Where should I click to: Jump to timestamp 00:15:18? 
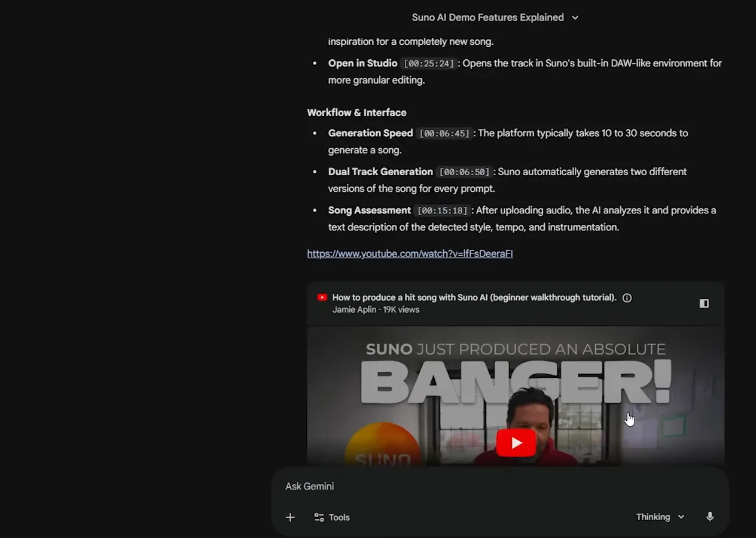[x=443, y=210]
